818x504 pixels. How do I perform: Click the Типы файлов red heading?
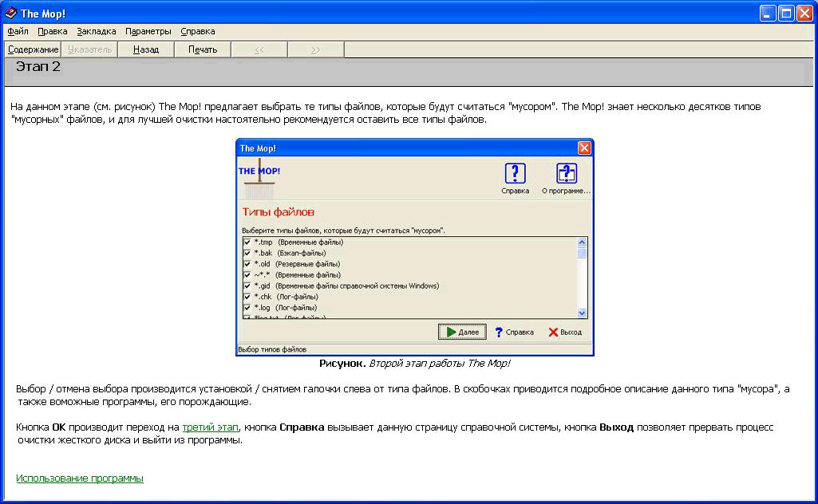click(278, 212)
